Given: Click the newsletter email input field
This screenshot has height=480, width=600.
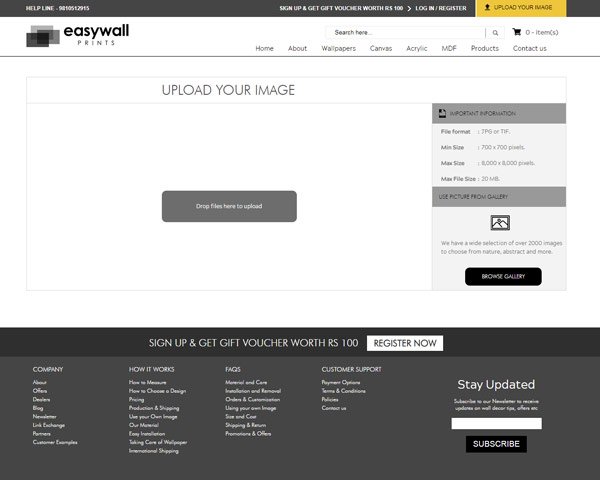Looking at the screenshot, I should (x=496, y=423).
